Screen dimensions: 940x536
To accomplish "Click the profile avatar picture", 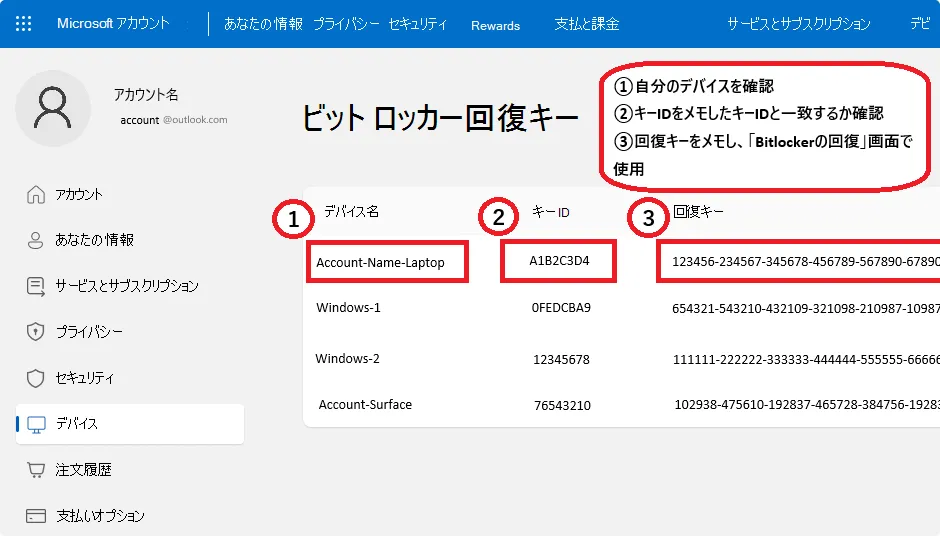I will pos(53,109).
